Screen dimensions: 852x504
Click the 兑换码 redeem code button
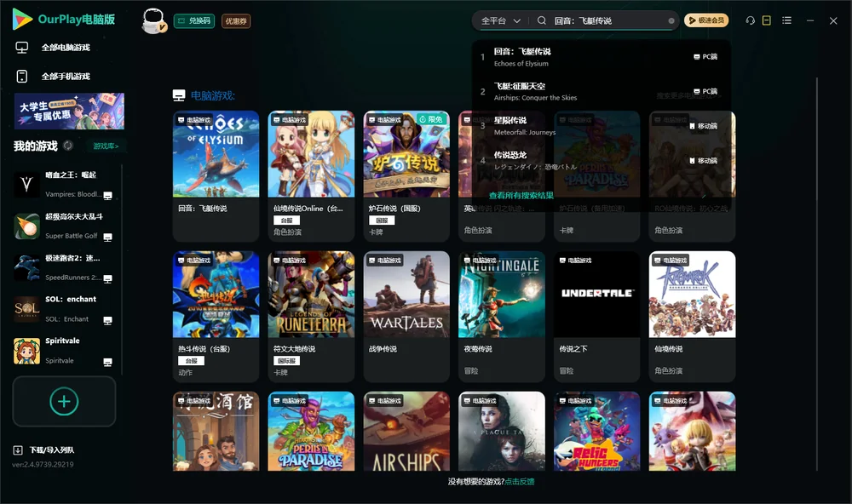pyautogui.click(x=194, y=21)
